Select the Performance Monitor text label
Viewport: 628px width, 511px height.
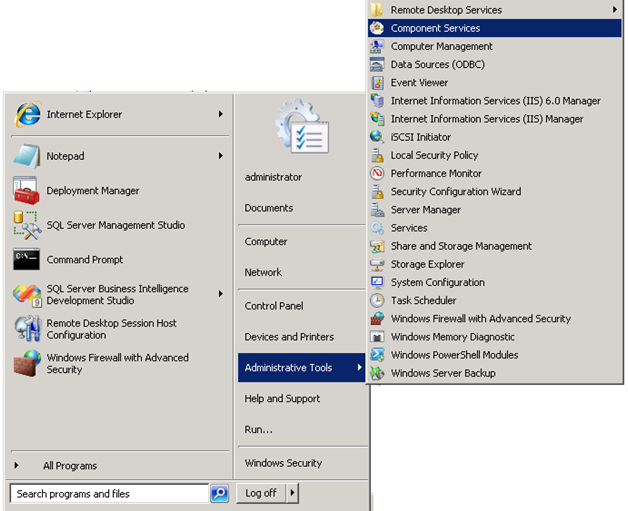point(436,173)
